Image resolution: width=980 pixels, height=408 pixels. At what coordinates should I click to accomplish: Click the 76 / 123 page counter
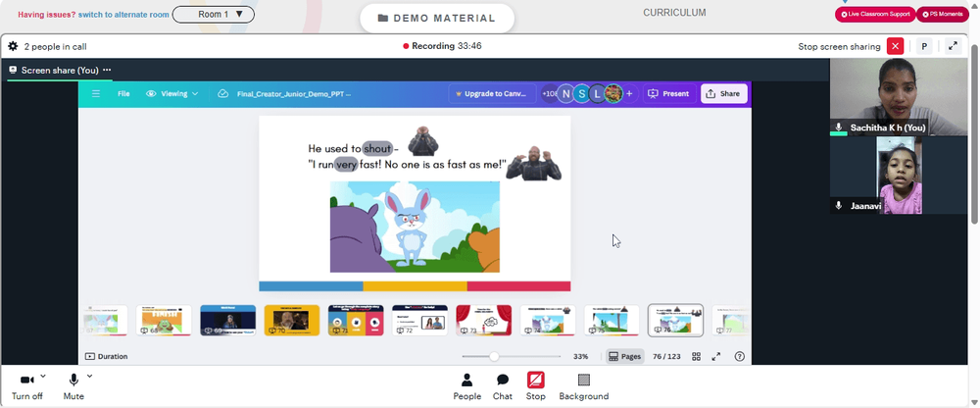pos(666,357)
